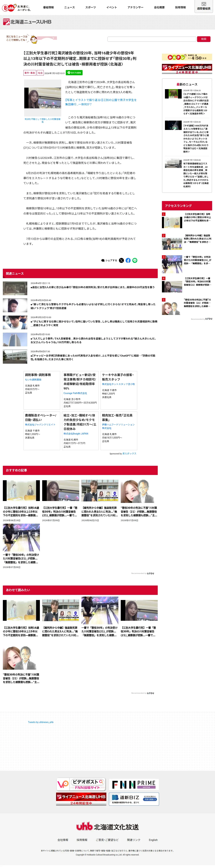Image resolution: width=215 pixels, height=868 pixels.
Task: Share the article on X
Action: 122,260
